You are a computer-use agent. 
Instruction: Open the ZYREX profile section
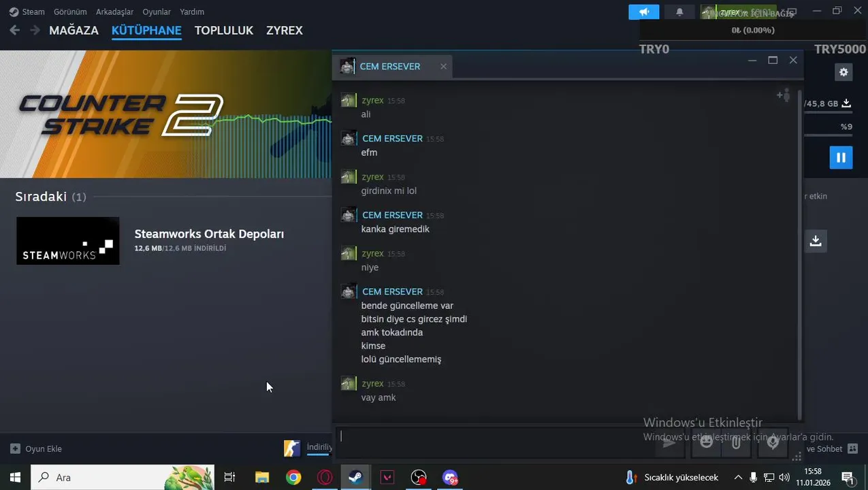point(285,31)
